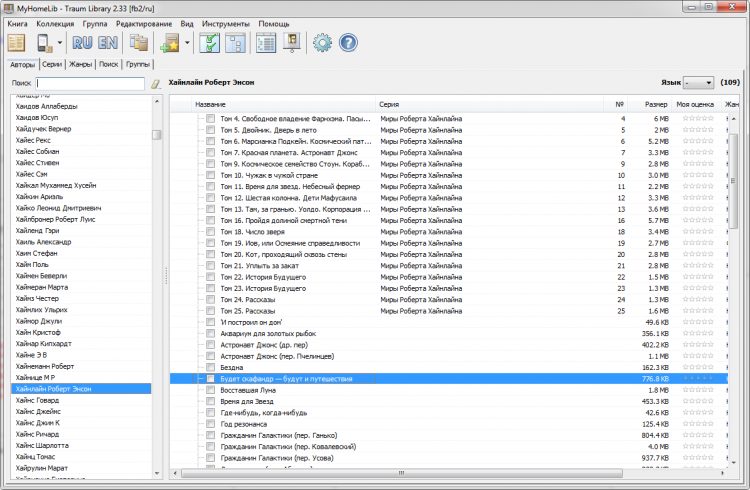The image size is (750, 490).
Task: Open the Помощь menu
Action: click(x=274, y=23)
